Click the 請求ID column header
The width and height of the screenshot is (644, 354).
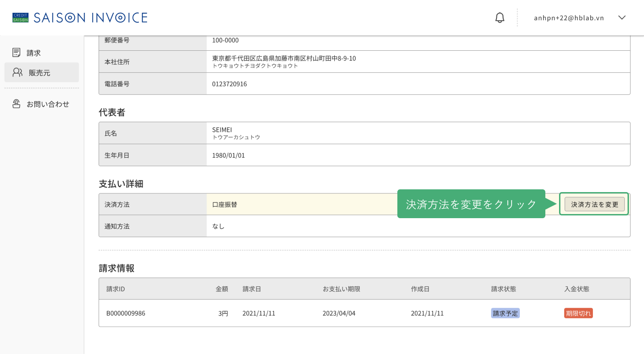tap(116, 289)
